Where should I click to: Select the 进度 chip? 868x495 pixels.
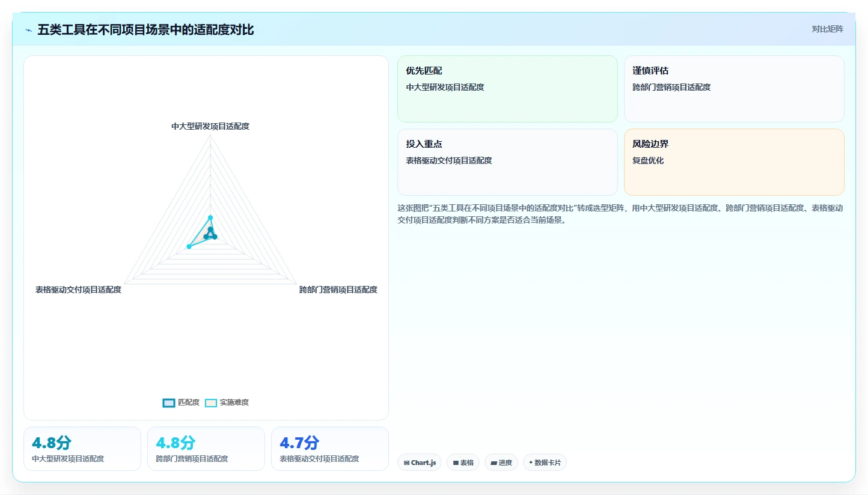501,463
